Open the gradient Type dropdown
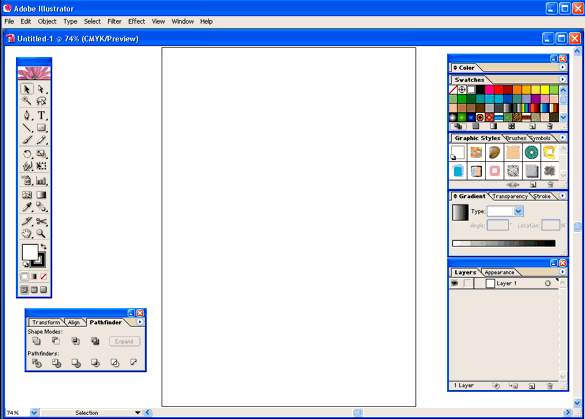 518,211
